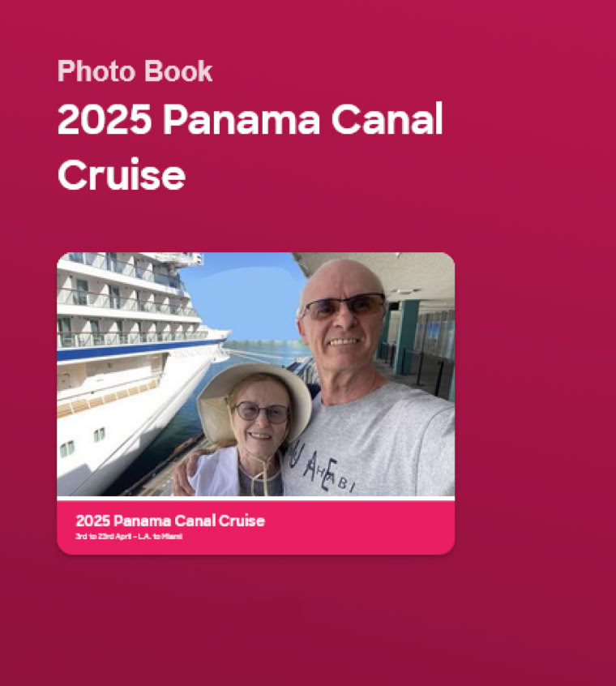Click the man's sunglasses in the photo
The image size is (616, 686).
345,306
